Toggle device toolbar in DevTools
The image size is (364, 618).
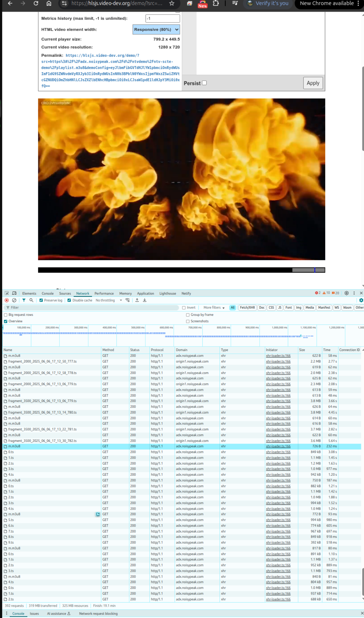tap(14, 293)
